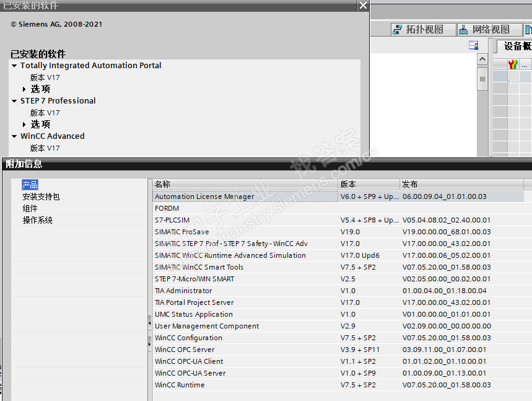The image size is (532, 401).
Task: Select TIA Portal Project Server row
Action: (338, 302)
